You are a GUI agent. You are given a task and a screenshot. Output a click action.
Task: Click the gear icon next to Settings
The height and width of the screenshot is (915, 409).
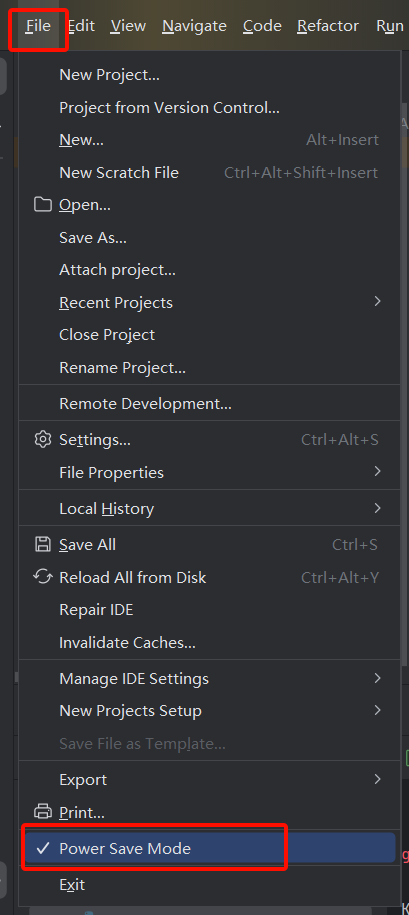point(43,439)
